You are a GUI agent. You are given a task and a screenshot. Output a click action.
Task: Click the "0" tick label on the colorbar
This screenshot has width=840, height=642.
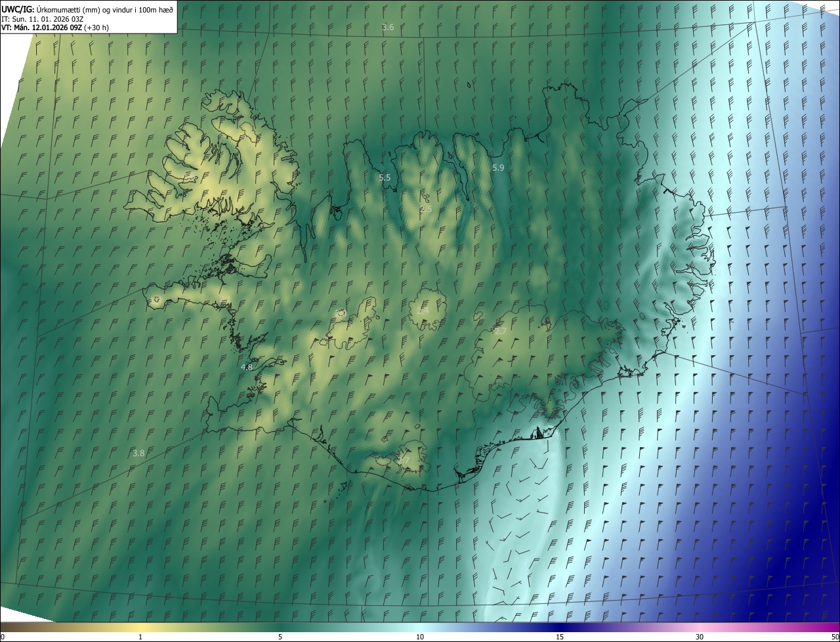pyautogui.click(x=2, y=637)
